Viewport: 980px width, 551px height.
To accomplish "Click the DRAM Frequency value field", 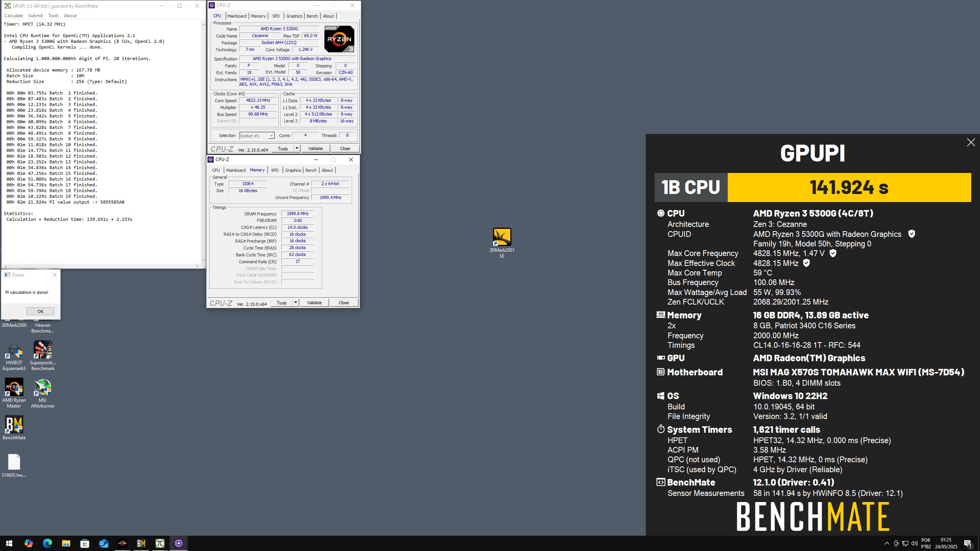I will tap(297, 214).
